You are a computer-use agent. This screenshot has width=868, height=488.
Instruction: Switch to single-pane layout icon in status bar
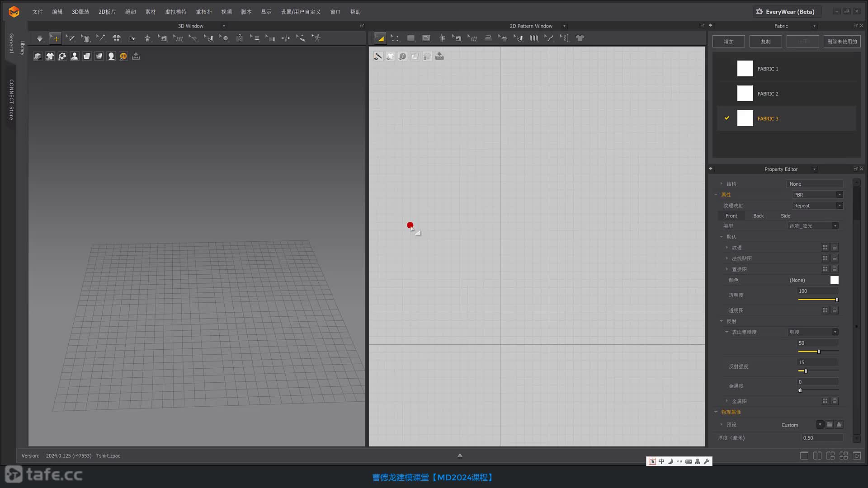click(804, 455)
